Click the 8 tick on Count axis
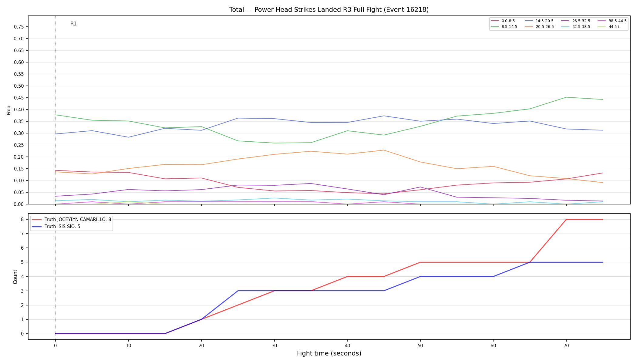This screenshot has width=637, height=364. (x=22, y=219)
